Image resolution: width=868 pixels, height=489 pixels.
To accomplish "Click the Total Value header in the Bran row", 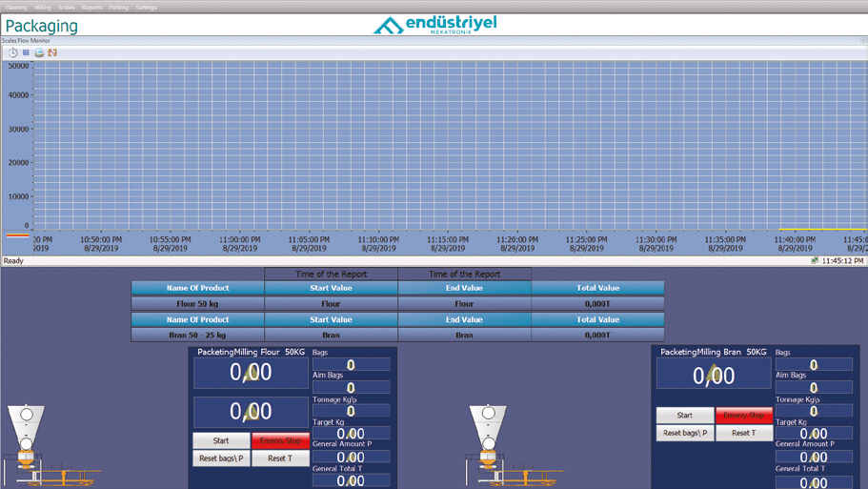I will pos(597,320).
